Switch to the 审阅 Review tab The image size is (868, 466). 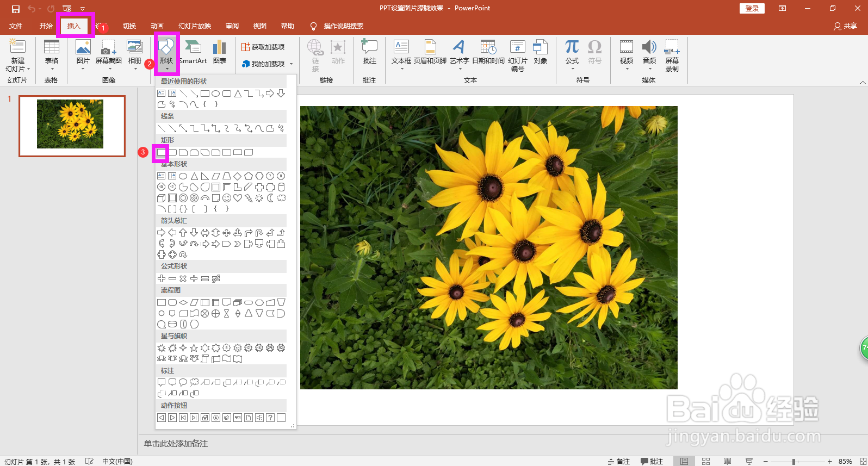(232, 26)
